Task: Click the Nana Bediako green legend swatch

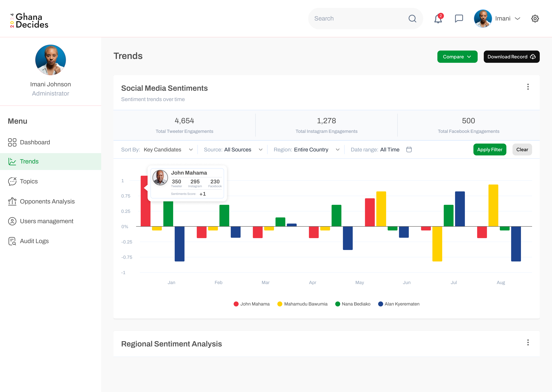Action: tap(338, 304)
